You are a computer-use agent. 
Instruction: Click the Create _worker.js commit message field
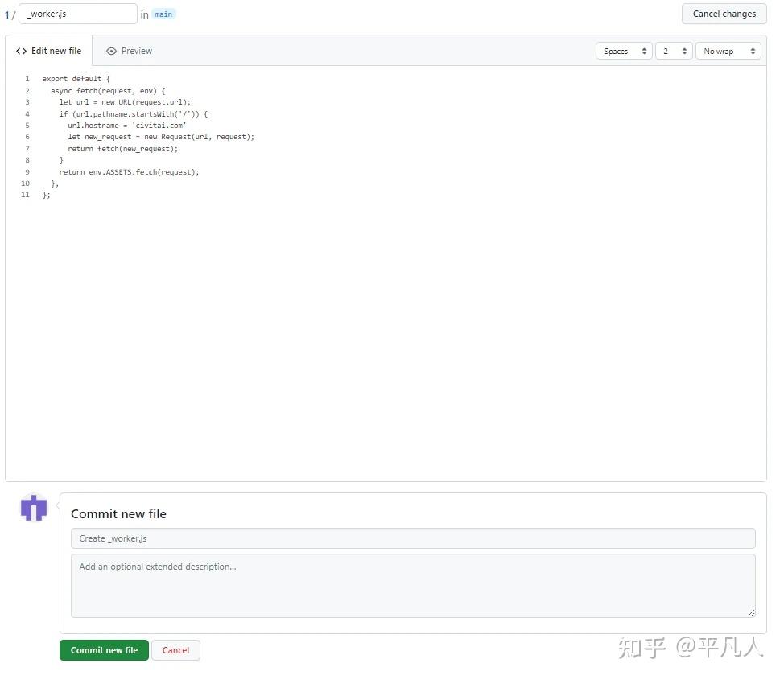click(x=413, y=538)
